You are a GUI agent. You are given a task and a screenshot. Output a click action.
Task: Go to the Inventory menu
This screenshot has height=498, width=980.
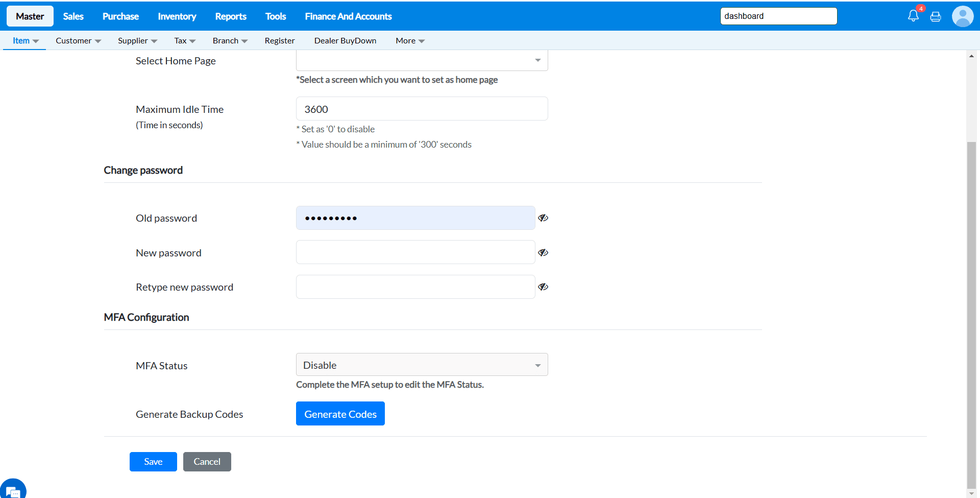[177, 16]
